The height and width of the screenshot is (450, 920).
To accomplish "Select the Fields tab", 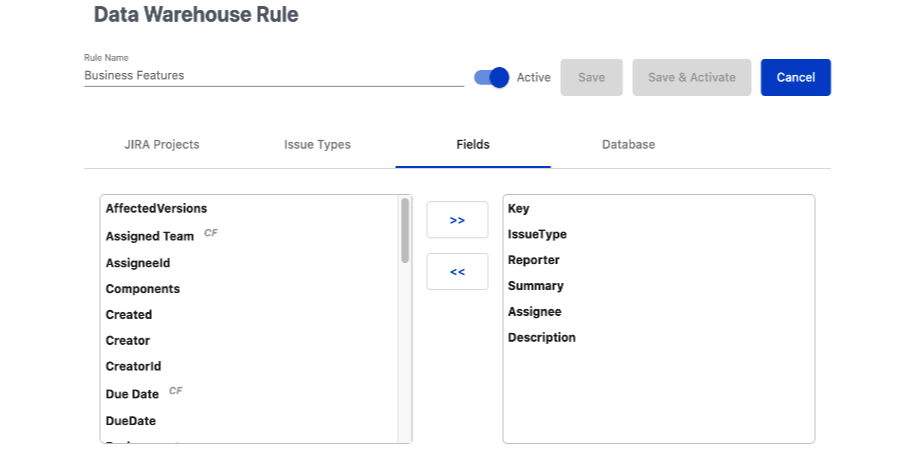I will (473, 145).
